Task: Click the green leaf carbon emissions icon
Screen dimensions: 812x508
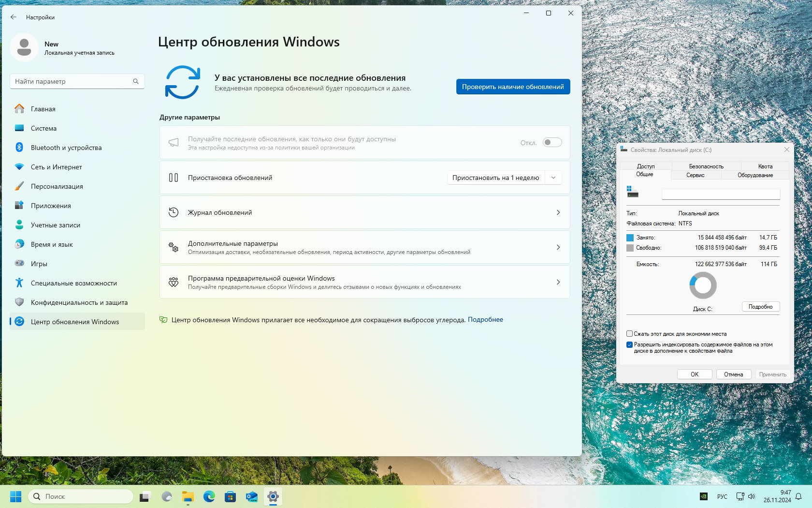Action: pos(163,320)
